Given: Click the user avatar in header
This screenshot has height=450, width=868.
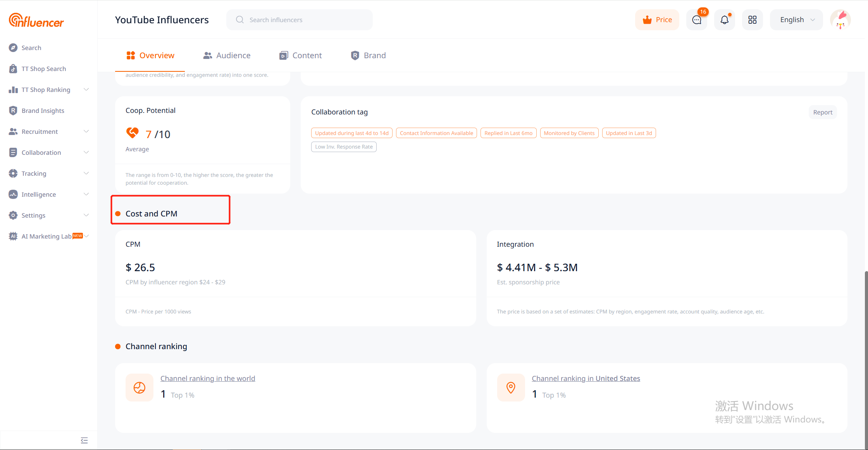Looking at the screenshot, I should click(x=840, y=20).
